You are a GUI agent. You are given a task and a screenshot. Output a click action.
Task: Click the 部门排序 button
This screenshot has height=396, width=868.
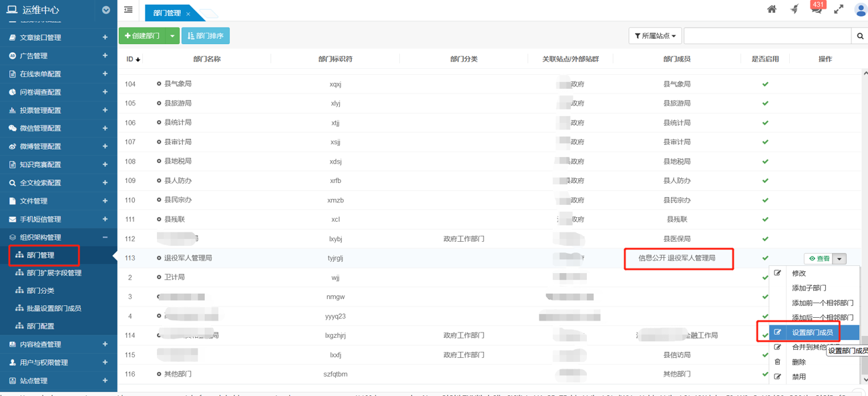pyautogui.click(x=206, y=36)
